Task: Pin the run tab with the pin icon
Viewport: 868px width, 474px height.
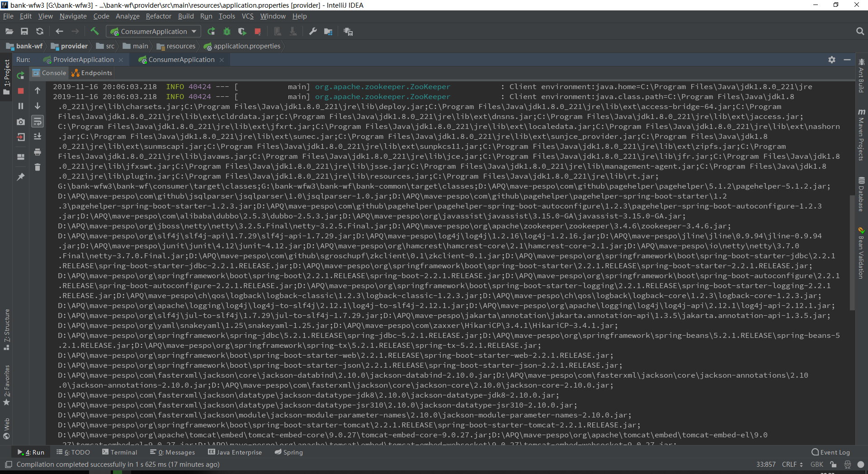Action: coord(20,177)
